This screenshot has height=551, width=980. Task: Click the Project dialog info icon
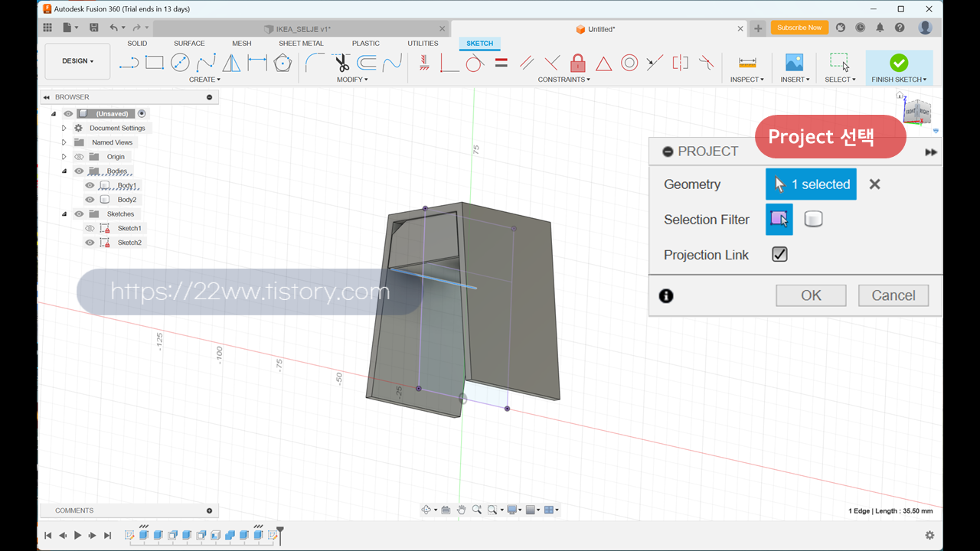[x=666, y=295]
